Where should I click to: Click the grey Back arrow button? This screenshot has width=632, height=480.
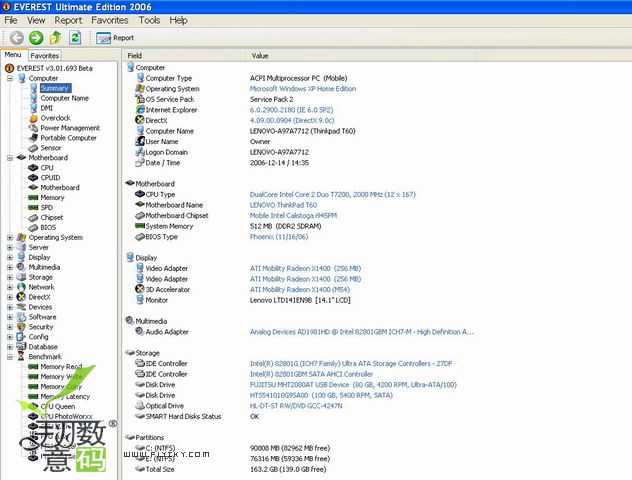pos(17,38)
